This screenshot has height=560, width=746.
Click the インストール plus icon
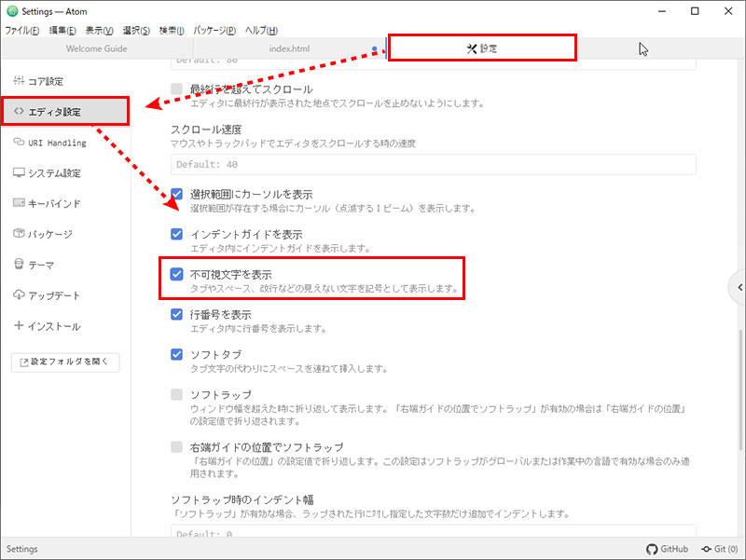tap(19, 325)
